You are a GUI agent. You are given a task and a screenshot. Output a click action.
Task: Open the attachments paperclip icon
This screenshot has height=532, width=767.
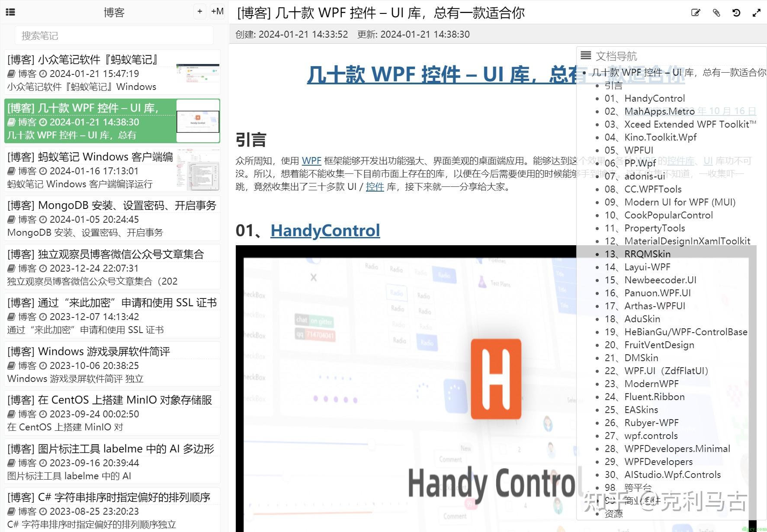tap(716, 13)
